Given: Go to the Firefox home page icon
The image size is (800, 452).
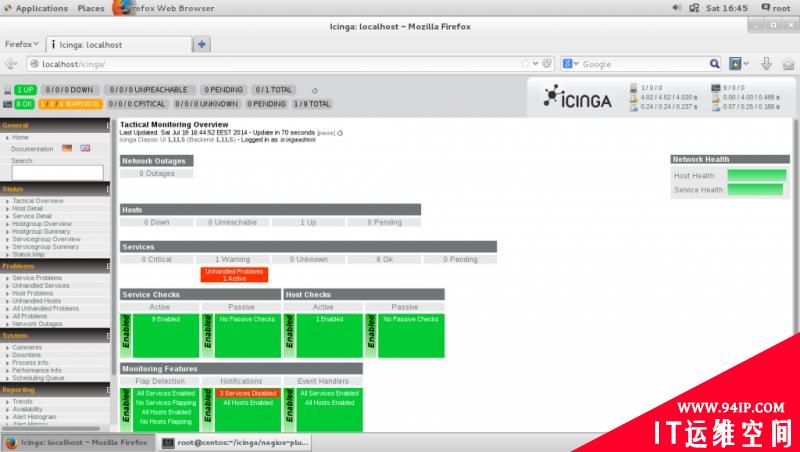Looking at the screenshot, I should coord(788,64).
